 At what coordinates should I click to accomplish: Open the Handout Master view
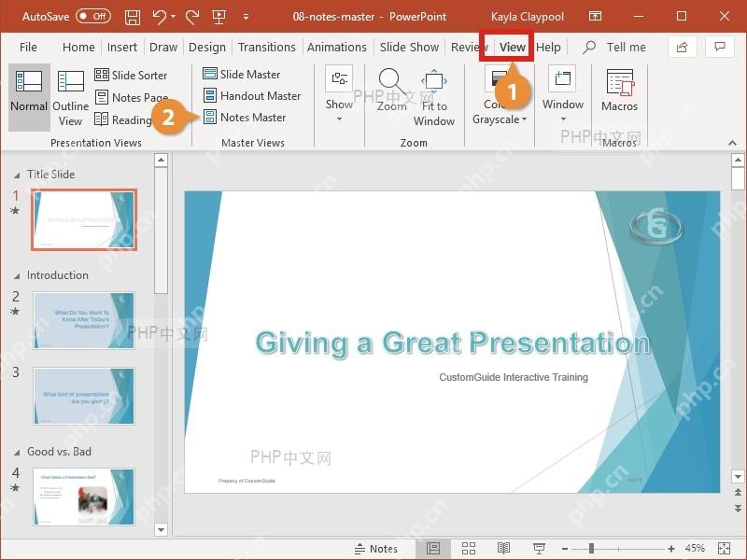click(252, 96)
